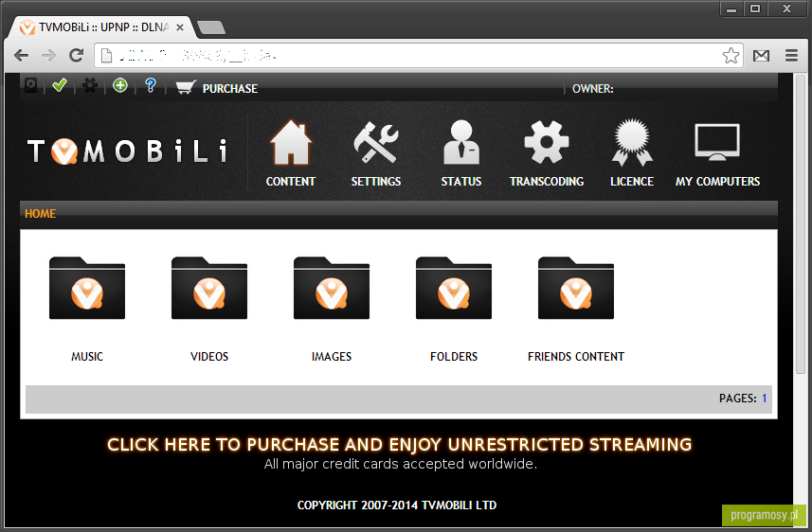Bookmark page with the star icon
The image size is (812, 532).
pos(731,55)
